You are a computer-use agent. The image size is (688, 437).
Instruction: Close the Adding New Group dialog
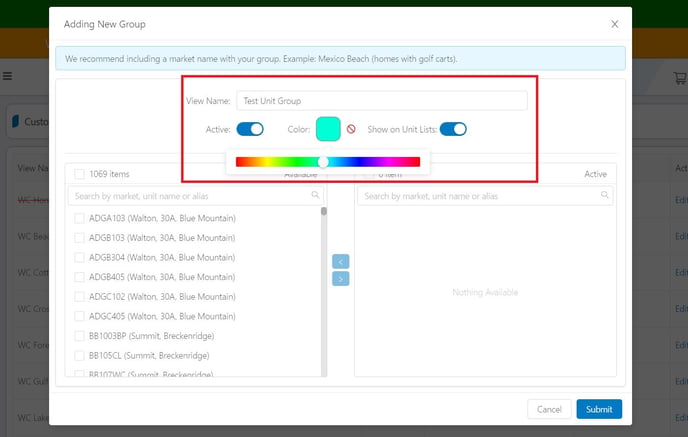tap(615, 24)
